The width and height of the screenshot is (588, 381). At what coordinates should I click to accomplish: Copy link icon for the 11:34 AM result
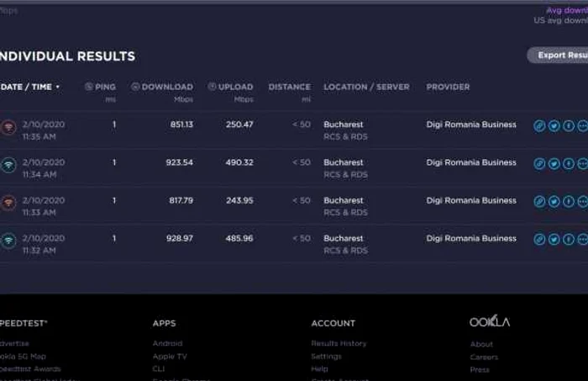tap(539, 164)
